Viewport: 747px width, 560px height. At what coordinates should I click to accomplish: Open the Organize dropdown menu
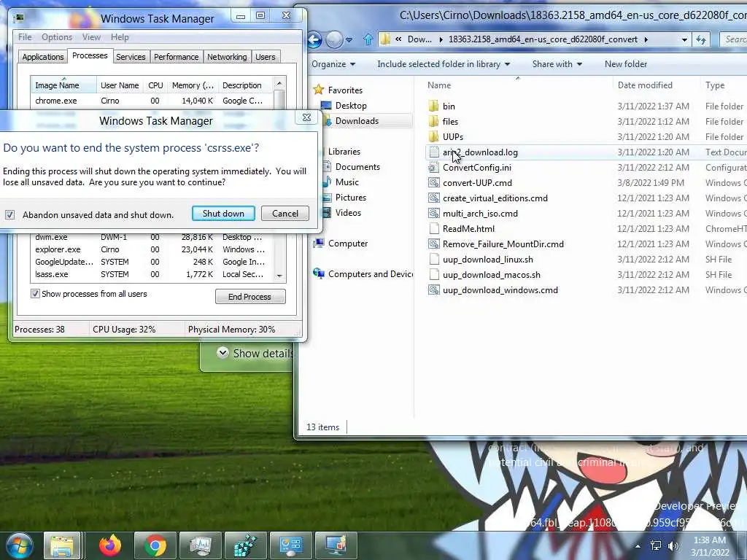pos(333,64)
